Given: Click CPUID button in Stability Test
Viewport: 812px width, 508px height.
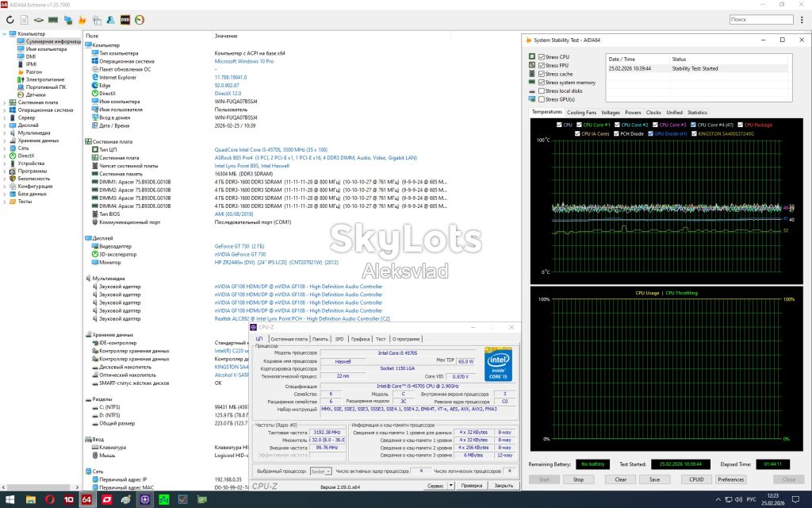Looking at the screenshot, I should point(696,479).
